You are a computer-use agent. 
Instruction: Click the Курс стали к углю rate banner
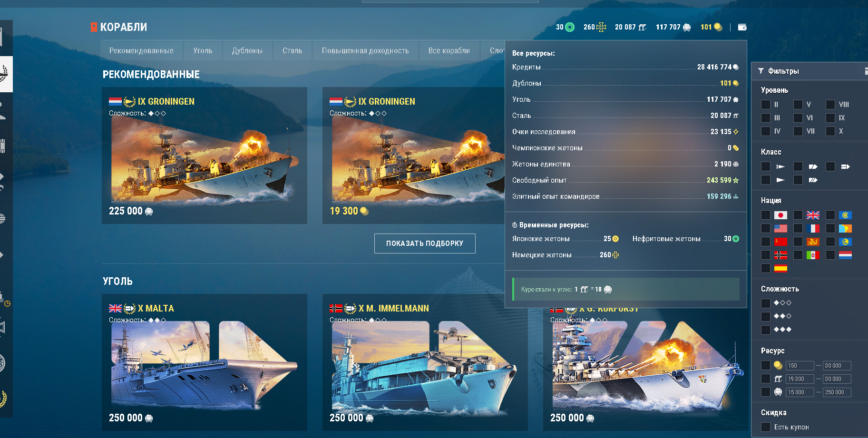tap(626, 289)
